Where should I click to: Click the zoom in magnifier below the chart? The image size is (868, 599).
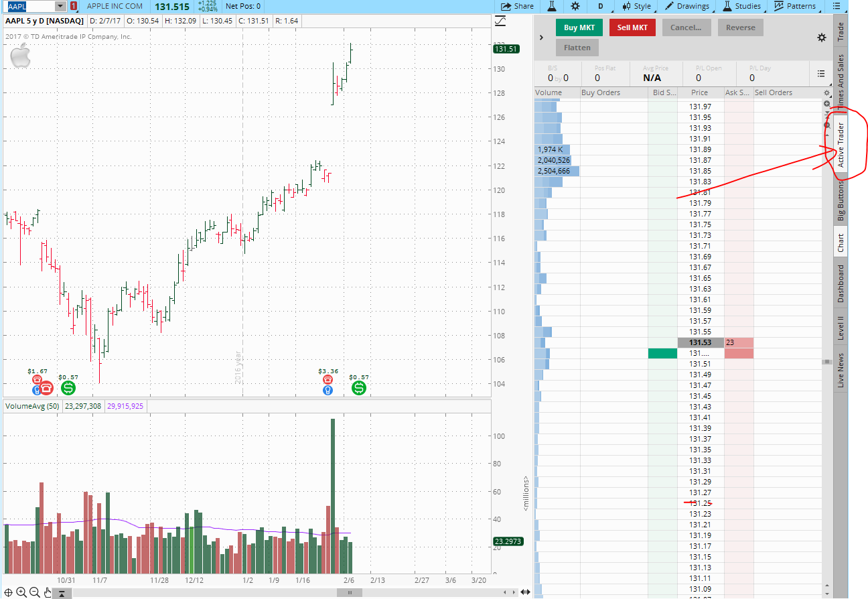(x=21, y=592)
